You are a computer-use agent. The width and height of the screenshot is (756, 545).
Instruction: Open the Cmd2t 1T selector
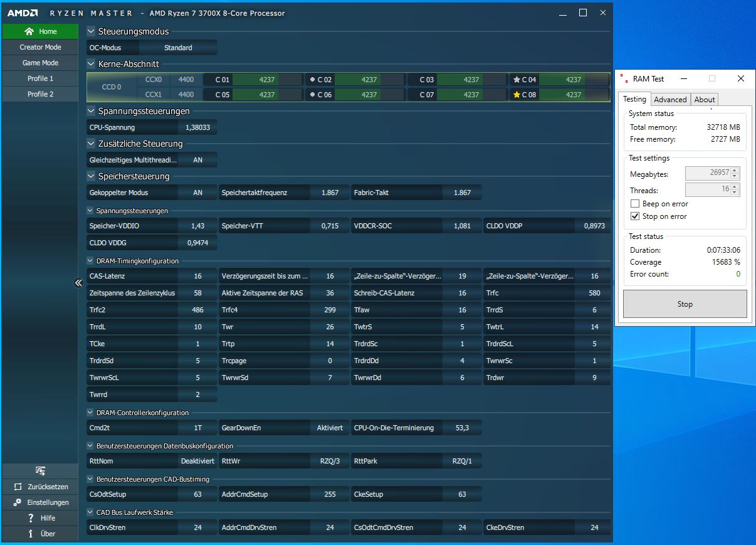pyautogui.click(x=197, y=428)
